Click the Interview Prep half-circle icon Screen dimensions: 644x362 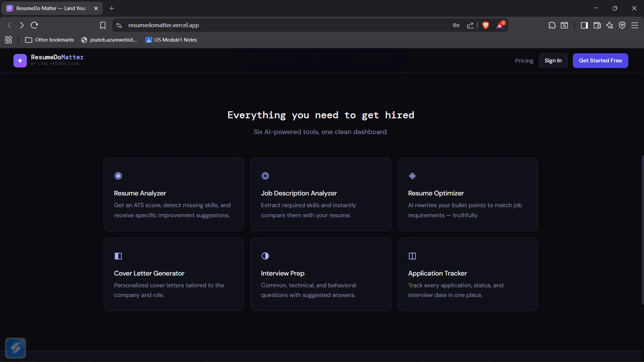[265, 256]
